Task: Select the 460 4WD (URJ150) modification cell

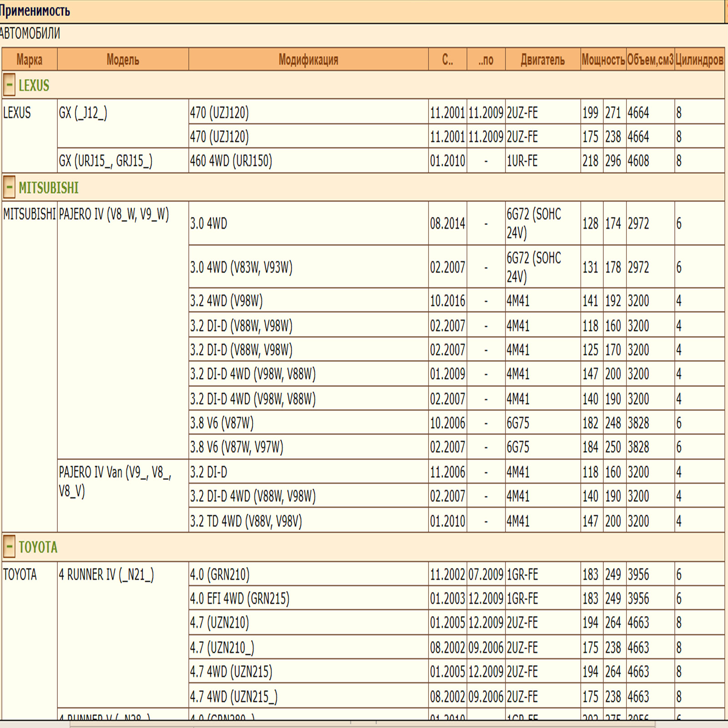Action: click(x=231, y=161)
